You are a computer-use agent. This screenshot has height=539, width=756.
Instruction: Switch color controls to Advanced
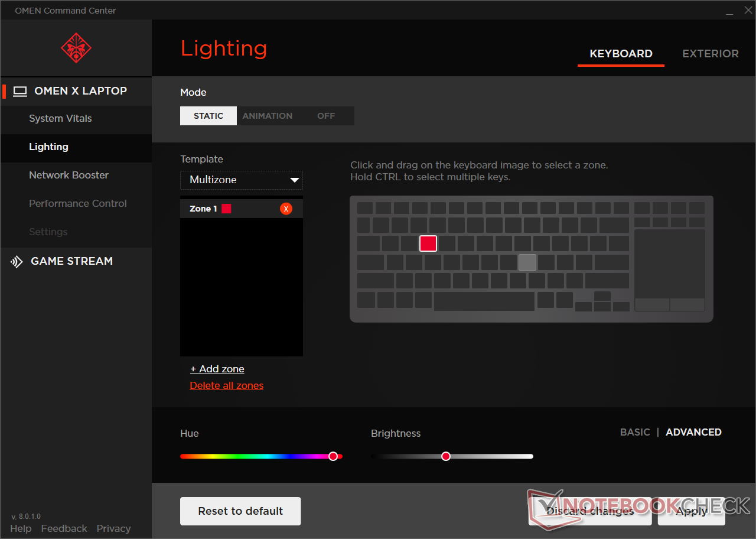point(693,432)
